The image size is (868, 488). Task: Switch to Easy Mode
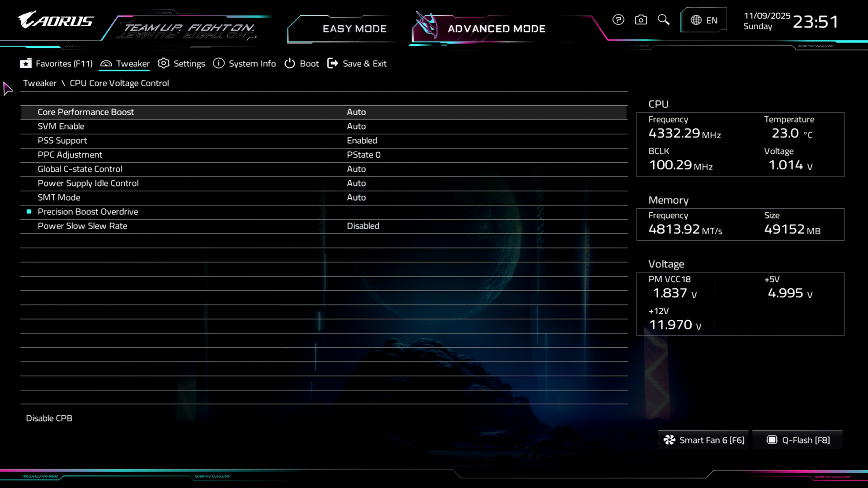(x=354, y=29)
